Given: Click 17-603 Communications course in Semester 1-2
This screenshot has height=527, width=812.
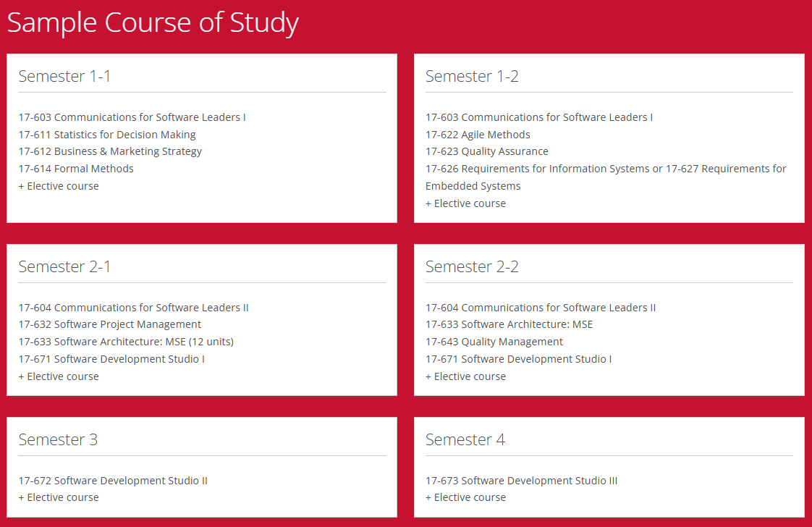Looking at the screenshot, I should [539, 117].
